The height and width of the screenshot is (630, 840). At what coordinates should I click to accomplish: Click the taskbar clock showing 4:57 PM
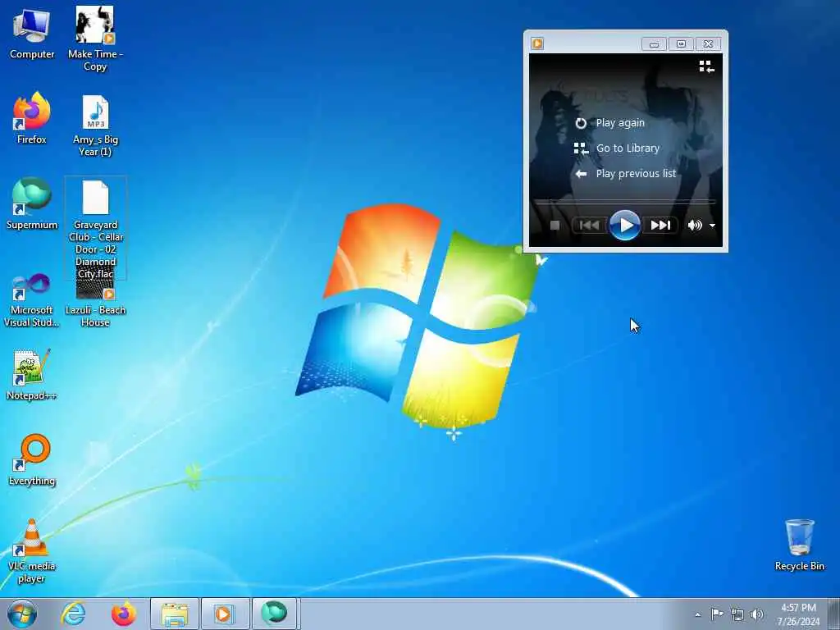coord(798,614)
